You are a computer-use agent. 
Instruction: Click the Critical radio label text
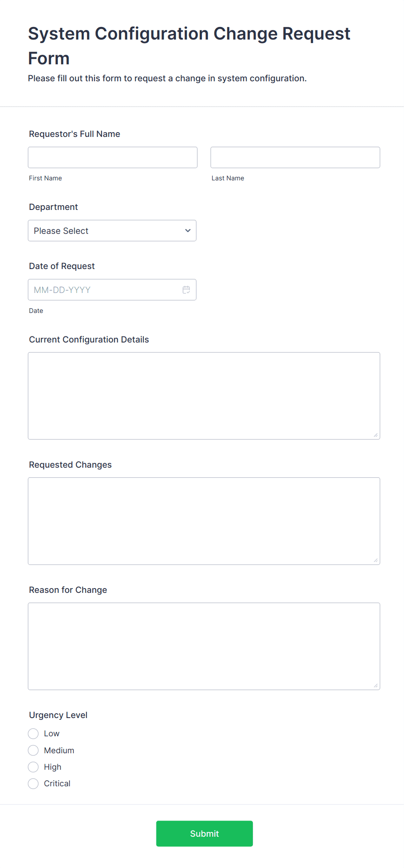pyautogui.click(x=57, y=784)
